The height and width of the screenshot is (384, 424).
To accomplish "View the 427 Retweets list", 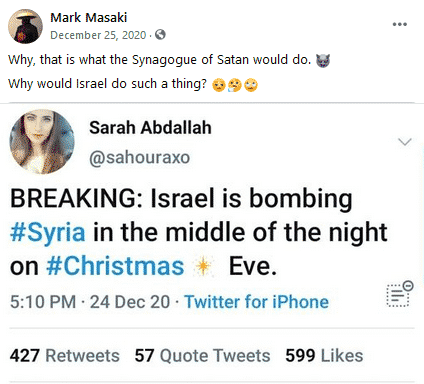I will click(65, 355).
